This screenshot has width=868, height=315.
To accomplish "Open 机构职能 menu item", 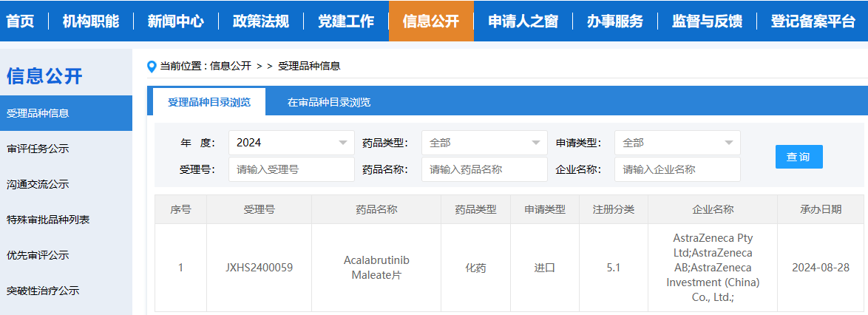I will point(91,21).
